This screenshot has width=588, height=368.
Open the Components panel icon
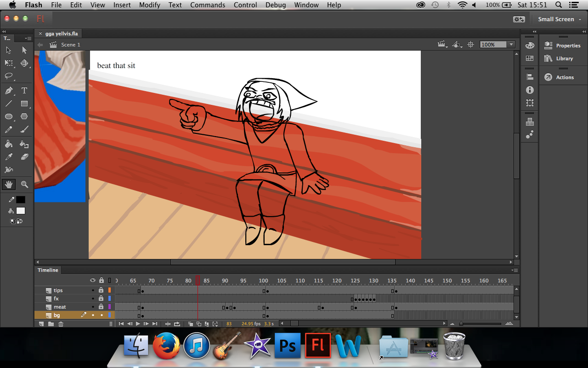(530, 122)
